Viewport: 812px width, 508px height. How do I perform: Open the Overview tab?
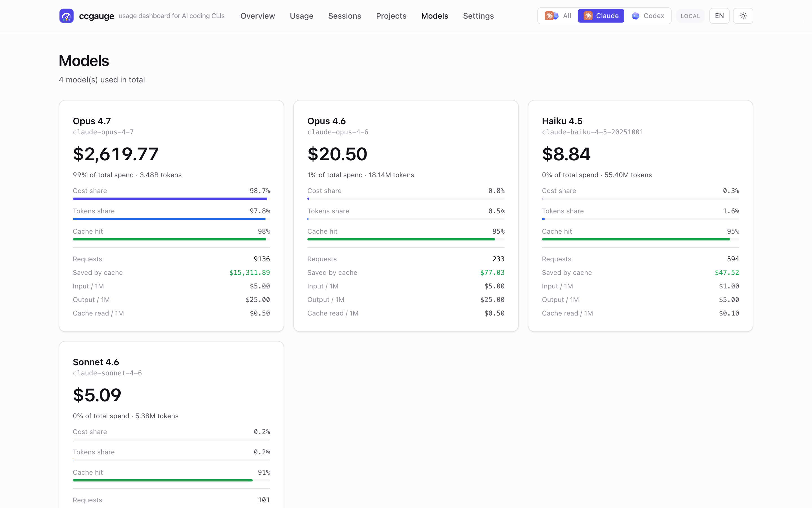(x=257, y=16)
